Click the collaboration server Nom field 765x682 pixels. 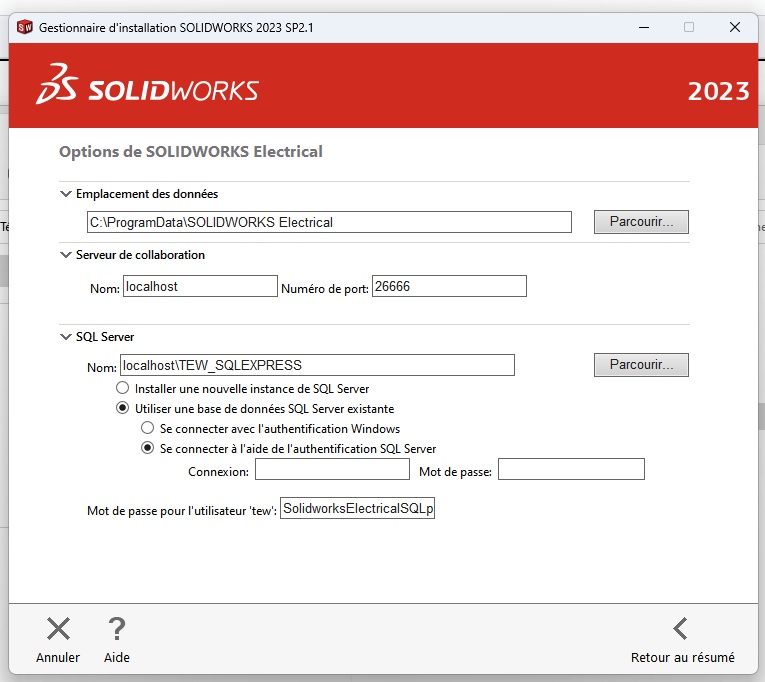pyautogui.click(x=200, y=286)
